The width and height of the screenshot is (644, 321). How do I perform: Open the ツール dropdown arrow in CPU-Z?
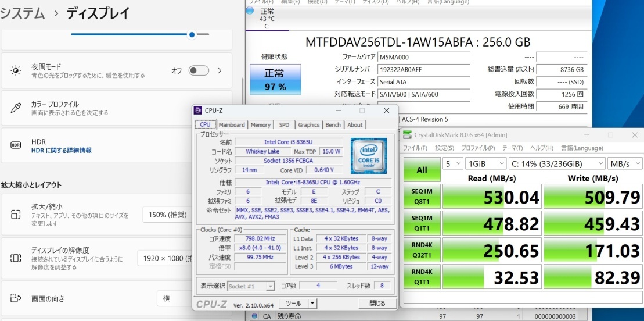coord(312,304)
